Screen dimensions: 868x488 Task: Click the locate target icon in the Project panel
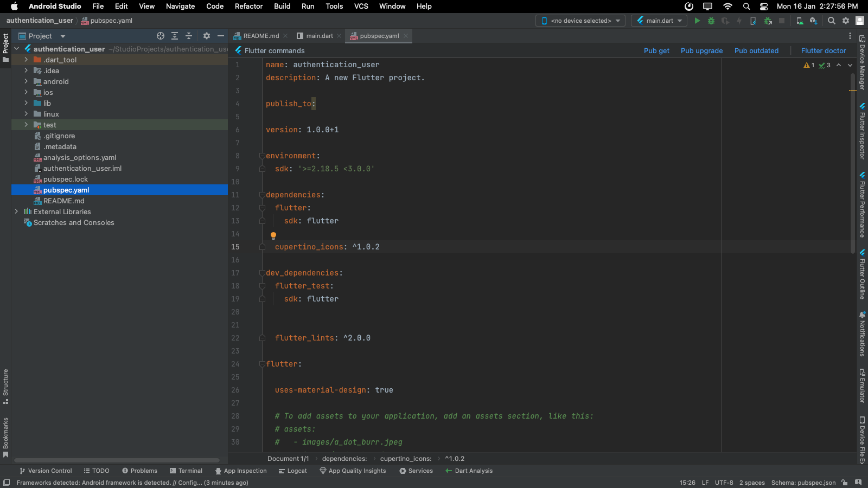coord(161,36)
